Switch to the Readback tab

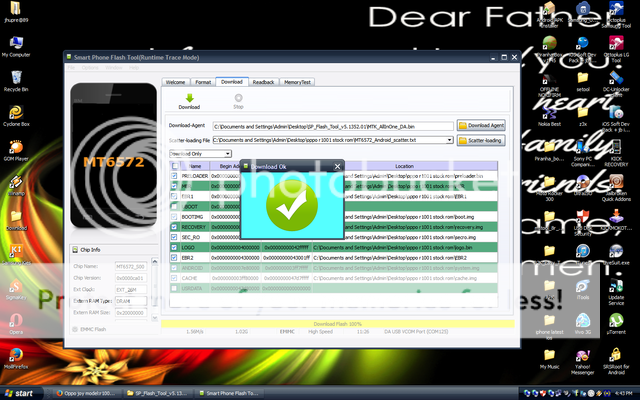(x=263, y=81)
